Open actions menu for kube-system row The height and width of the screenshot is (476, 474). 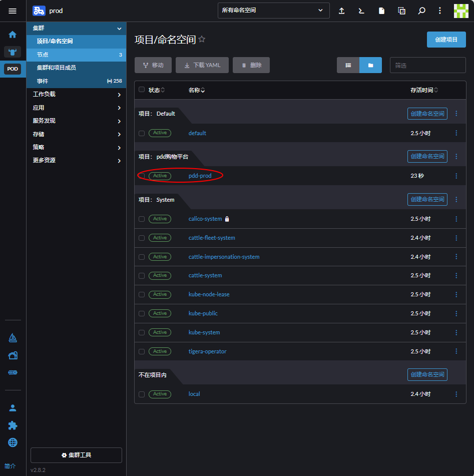pyautogui.click(x=456, y=333)
